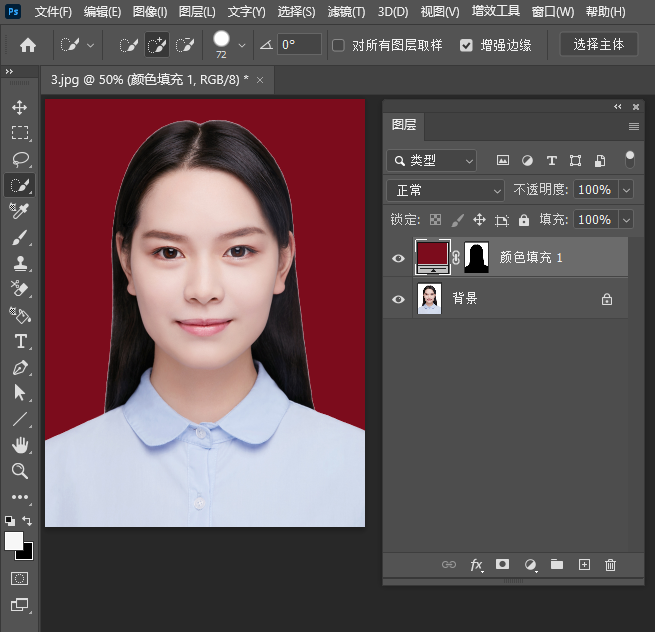Select the Zoom tool
Image resolution: width=655 pixels, height=632 pixels.
click(x=20, y=471)
